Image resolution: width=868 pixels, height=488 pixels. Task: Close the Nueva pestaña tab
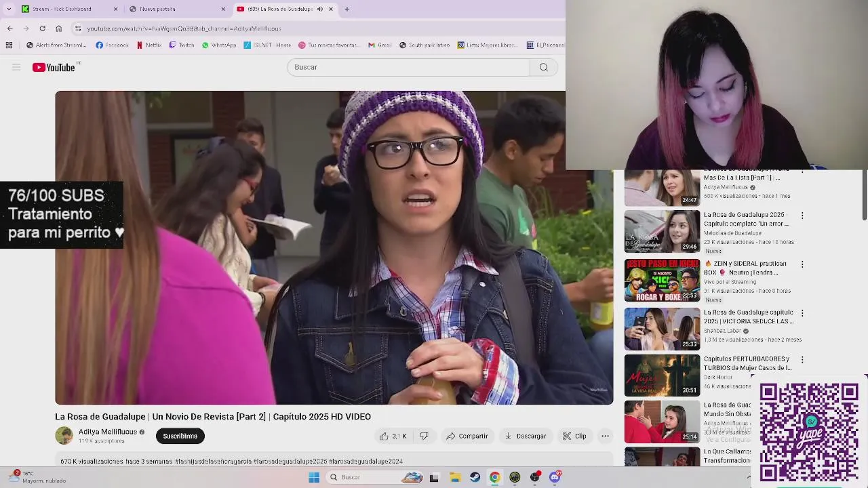tap(223, 9)
